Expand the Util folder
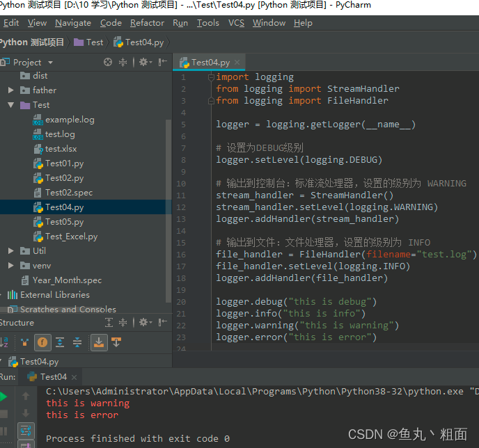The image size is (479, 448). pyautogui.click(x=10, y=251)
